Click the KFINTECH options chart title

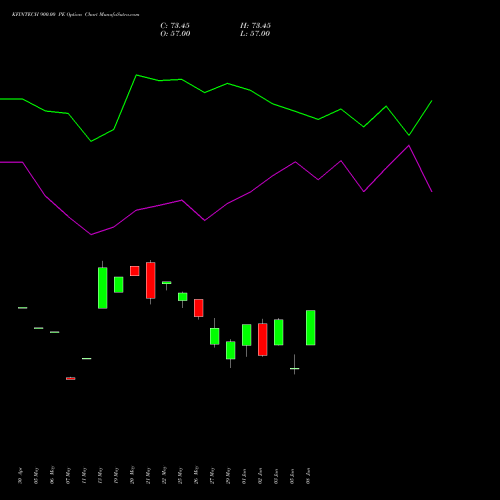tap(76, 15)
